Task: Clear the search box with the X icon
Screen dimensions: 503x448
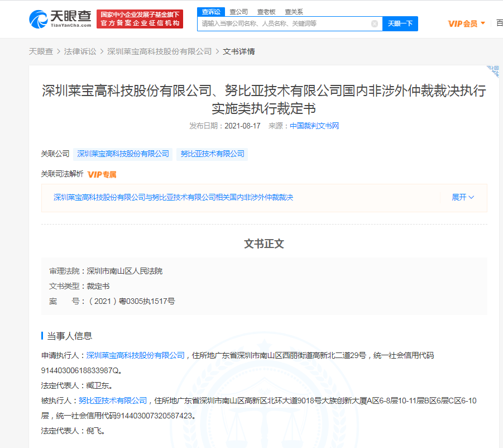Action: (375, 24)
